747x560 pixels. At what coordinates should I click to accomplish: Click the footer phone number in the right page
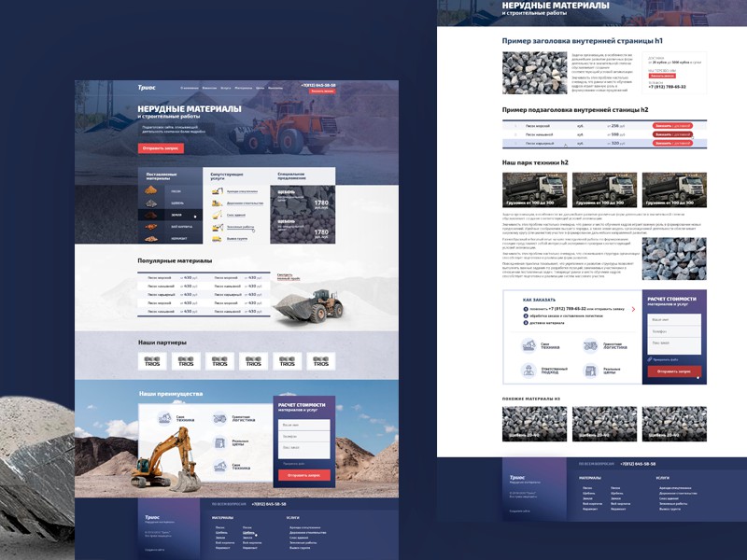[638, 464]
